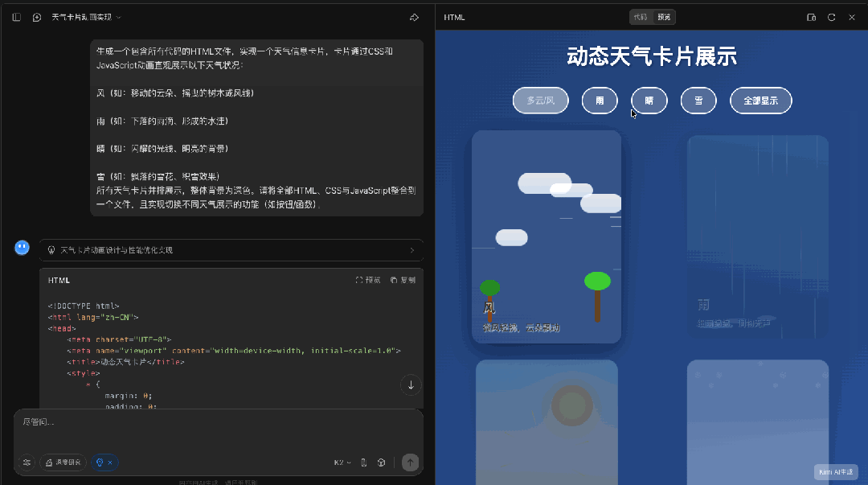Click the 复制 button on code block
Viewport: 868px width, 485px height.
point(403,280)
